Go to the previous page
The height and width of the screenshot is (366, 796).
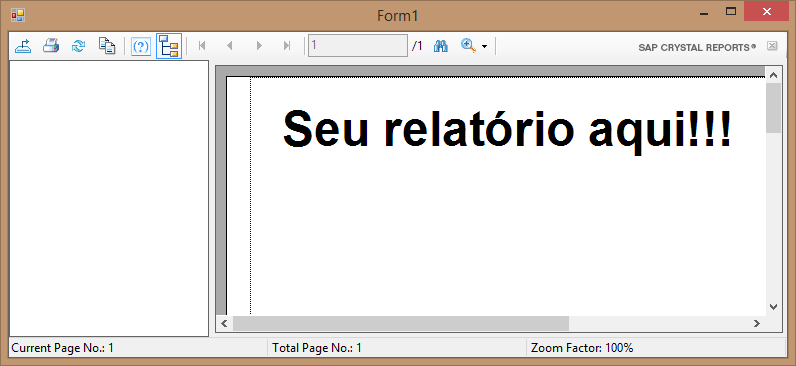coord(230,46)
